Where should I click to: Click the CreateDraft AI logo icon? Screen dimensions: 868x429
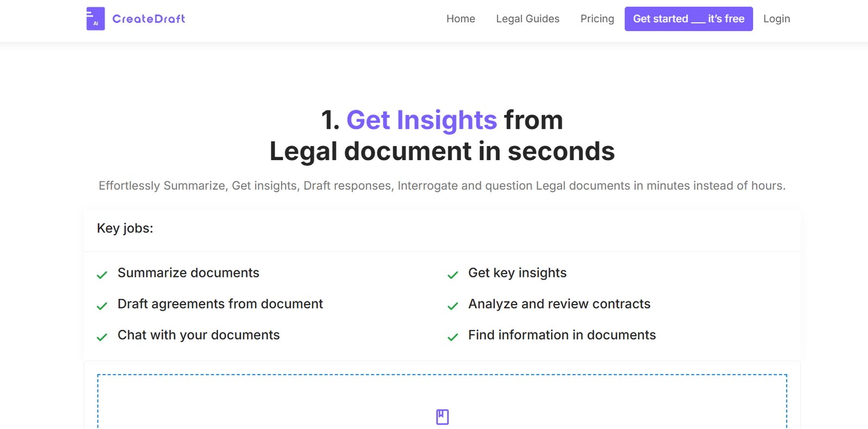pyautogui.click(x=95, y=19)
